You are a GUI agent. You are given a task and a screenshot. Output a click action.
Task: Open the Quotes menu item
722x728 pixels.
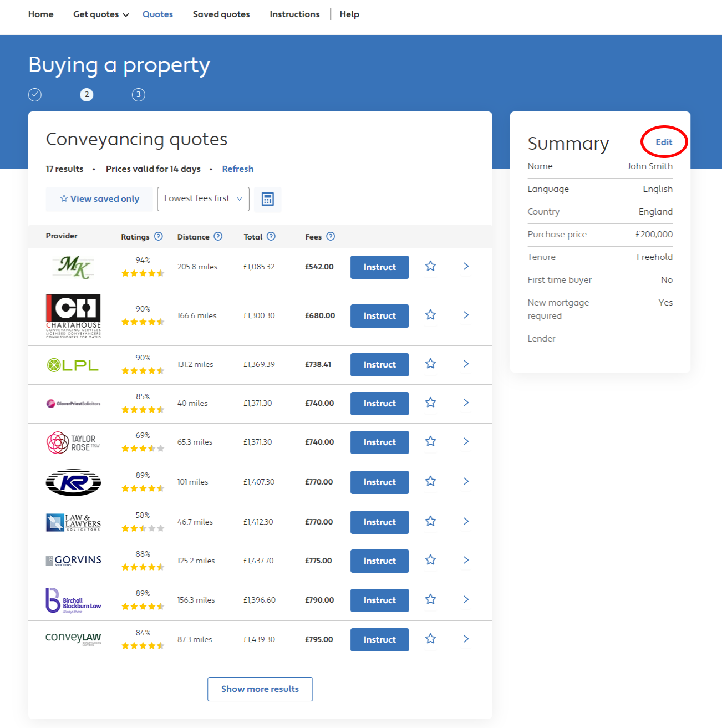[157, 14]
